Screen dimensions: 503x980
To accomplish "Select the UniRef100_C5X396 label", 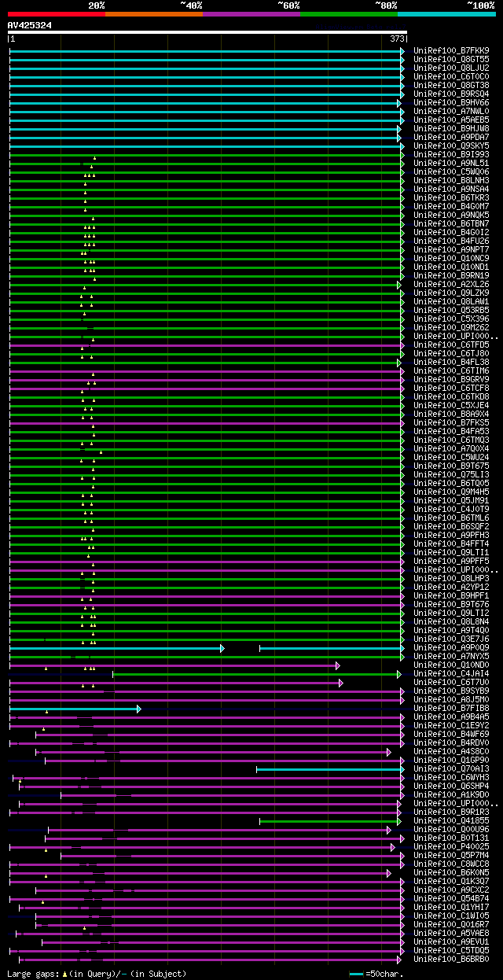I will coord(451,319).
